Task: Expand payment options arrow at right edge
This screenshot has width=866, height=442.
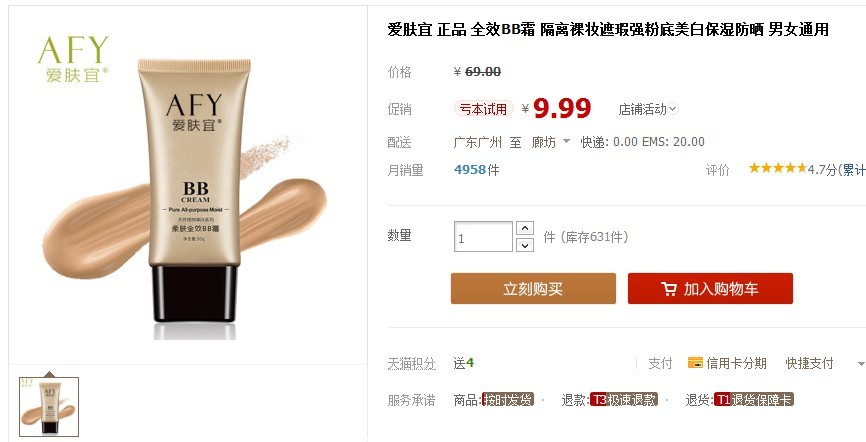Action: click(860, 364)
